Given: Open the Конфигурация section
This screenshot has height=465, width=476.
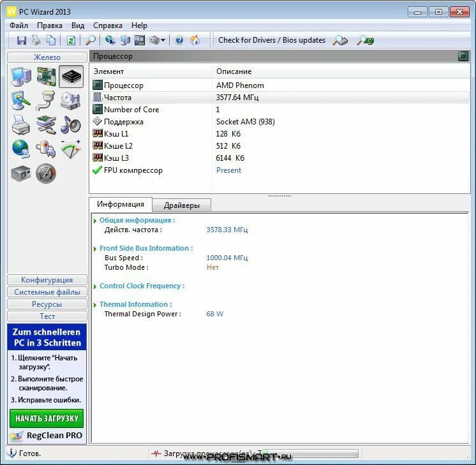Looking at the screenshot, I should click(x=47, y=280).
